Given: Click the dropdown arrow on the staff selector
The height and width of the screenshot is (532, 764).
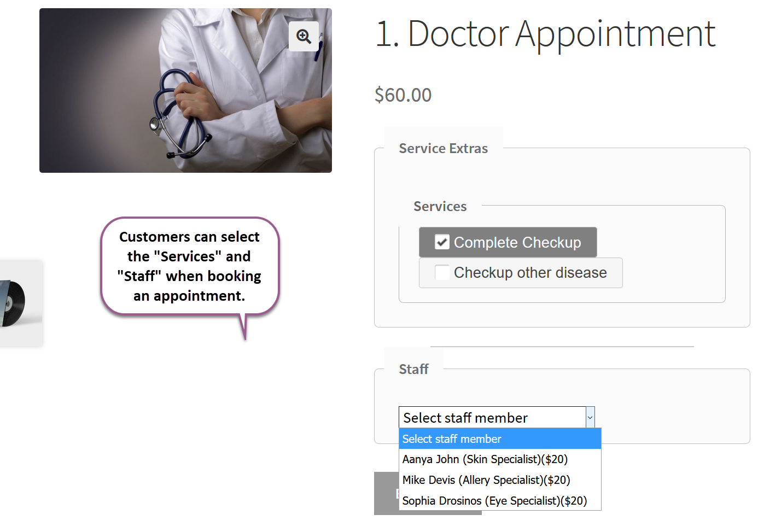Looking at the screenshot, I should pos(590,417).
